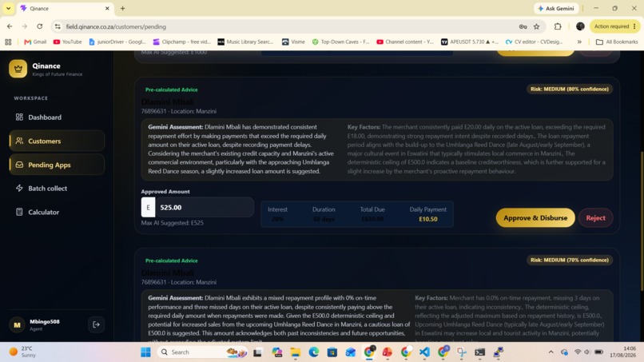This screenshot has width=644, height=362.
Task: Click the Risk: MEDIUM (80% confidence) badge
Action: (x=569, y=90)
